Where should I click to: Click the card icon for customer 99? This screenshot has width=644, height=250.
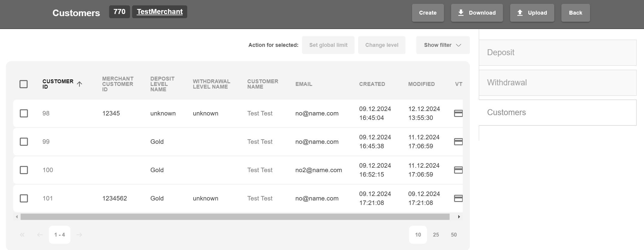pyautogui.click(x=458, y=142)
